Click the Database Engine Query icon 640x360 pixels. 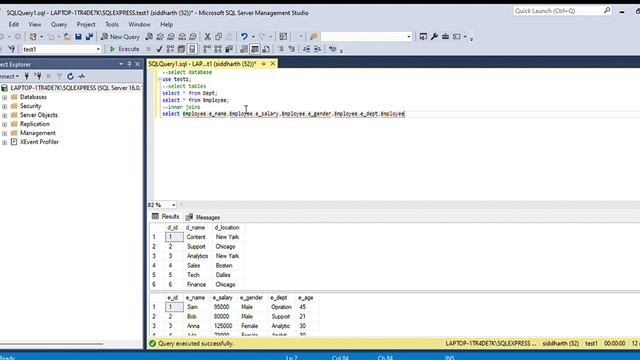[x=149, y=37]
